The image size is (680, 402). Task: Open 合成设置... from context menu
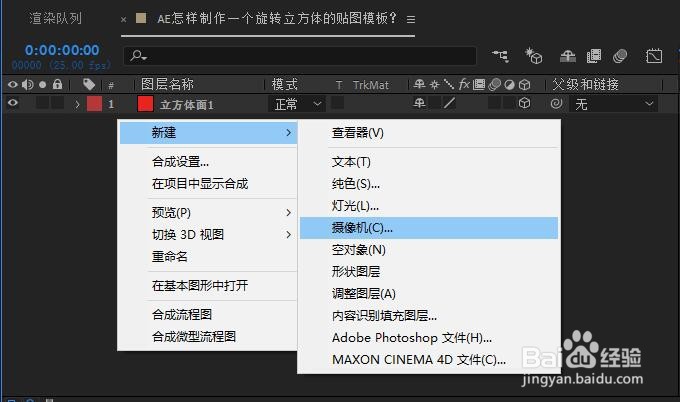pos(208,162)
